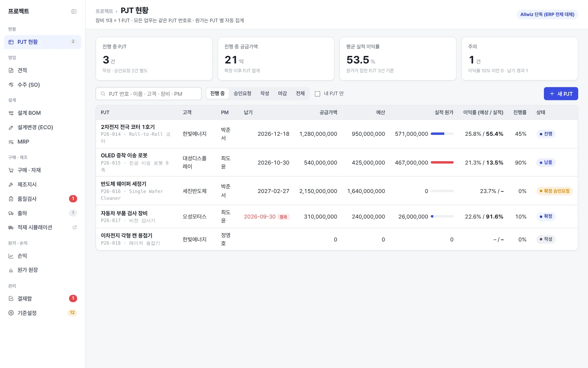Image resolution: width=588 pixels, height=368 pixels.
Task: Click the 프로젝트 breadcrumb link
Action: pyautogui.click(x=104, y=11)
